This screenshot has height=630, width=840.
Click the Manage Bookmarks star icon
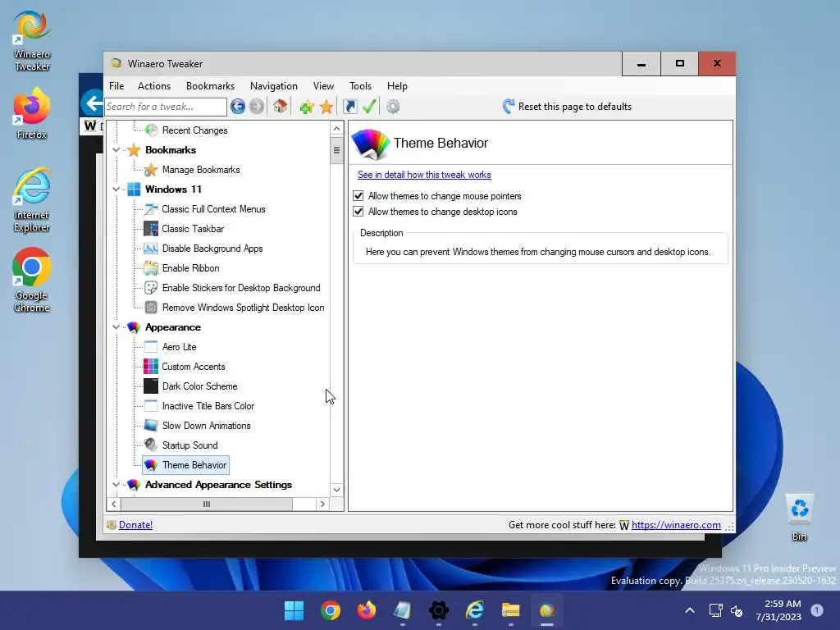tap(151, 170)
